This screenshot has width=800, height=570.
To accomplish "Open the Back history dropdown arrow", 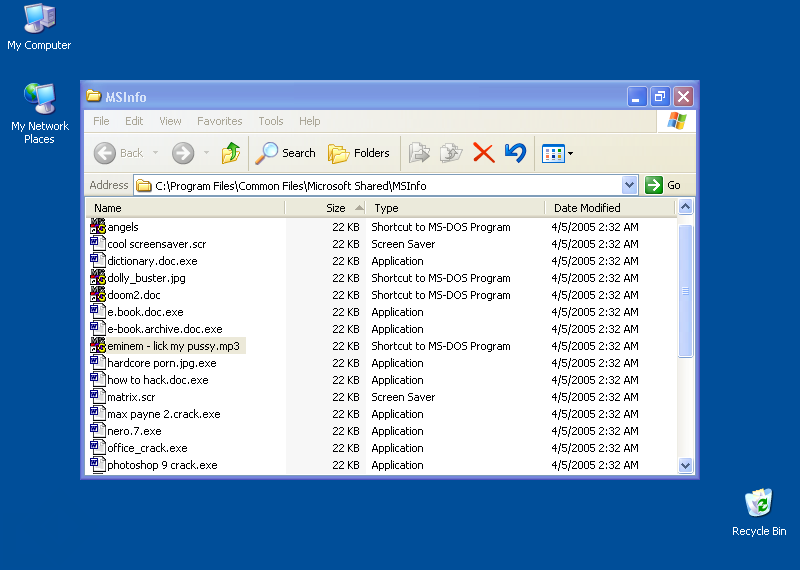I will pyautogui.click(x=155, y=153).
